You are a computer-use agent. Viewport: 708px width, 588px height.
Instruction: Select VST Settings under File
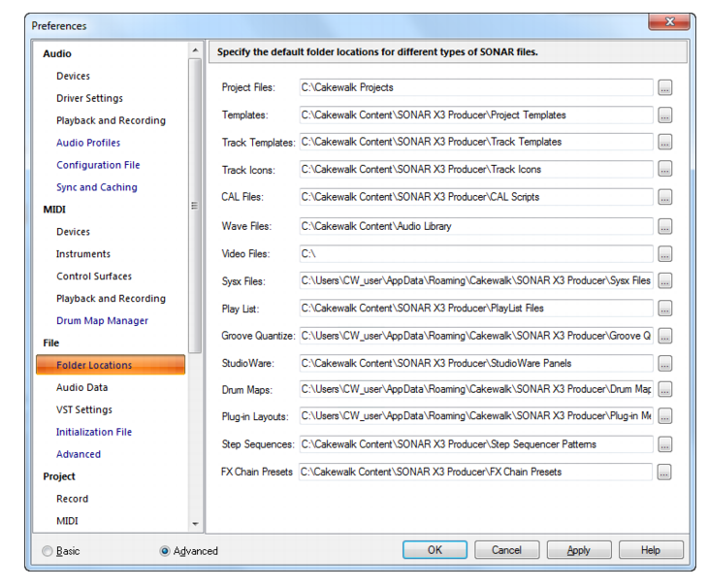[84, 409]
